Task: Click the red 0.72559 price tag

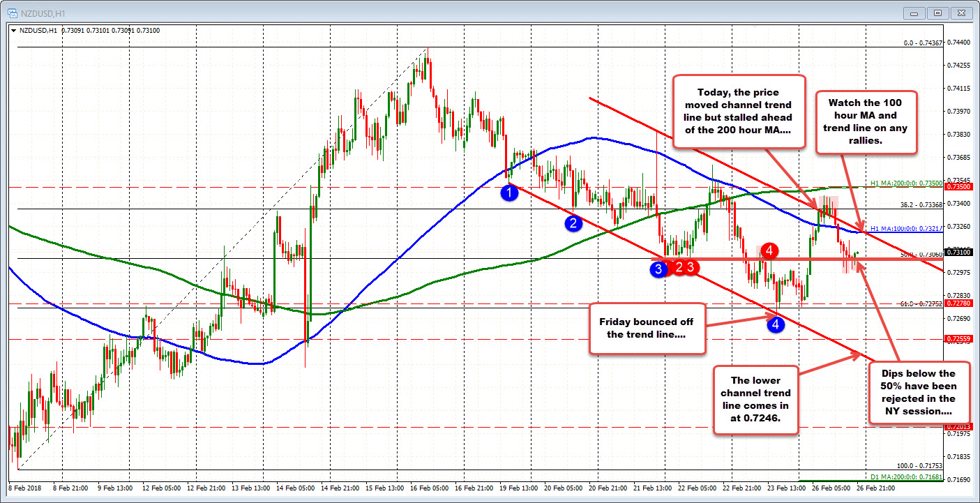Action: (x=957, y=339)
